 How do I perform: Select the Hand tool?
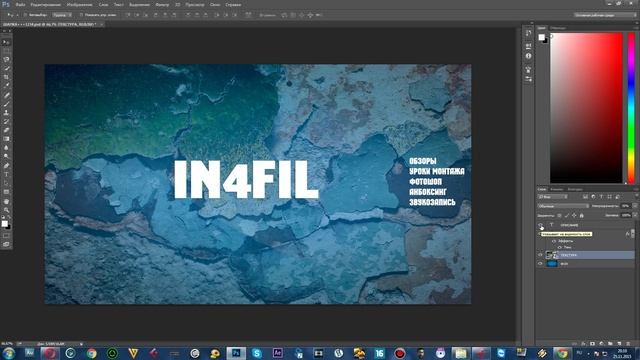[x=6, y=201]
